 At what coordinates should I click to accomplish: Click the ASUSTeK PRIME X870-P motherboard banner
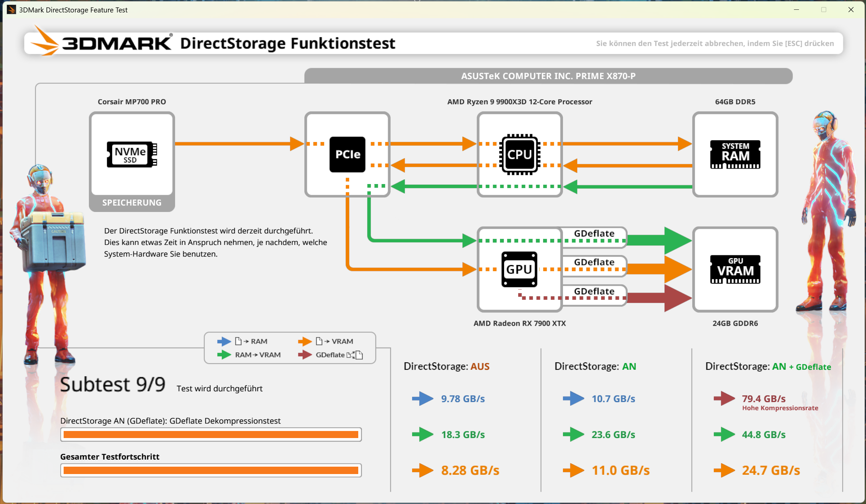pos(548,76)
